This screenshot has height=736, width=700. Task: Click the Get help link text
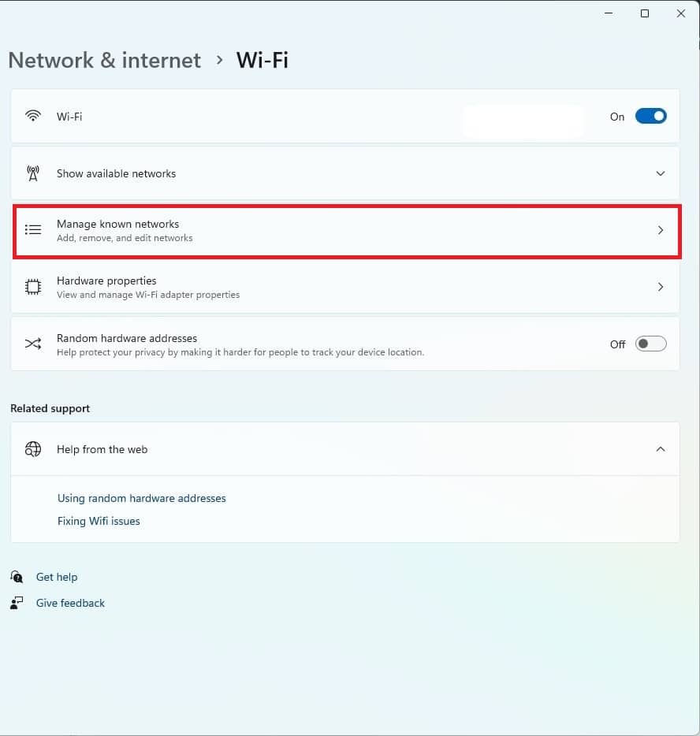(x=57, y=577)
